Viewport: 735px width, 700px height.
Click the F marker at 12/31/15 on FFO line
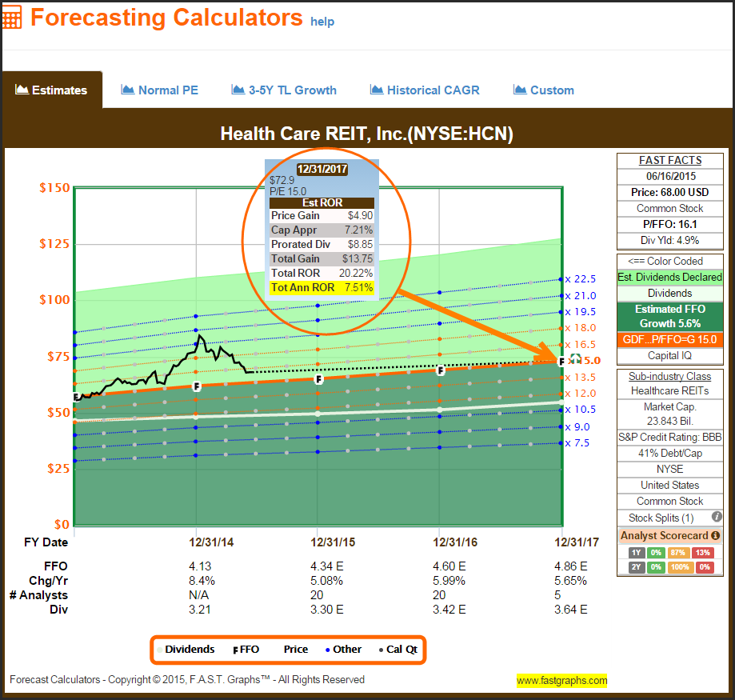pos(319,379)
